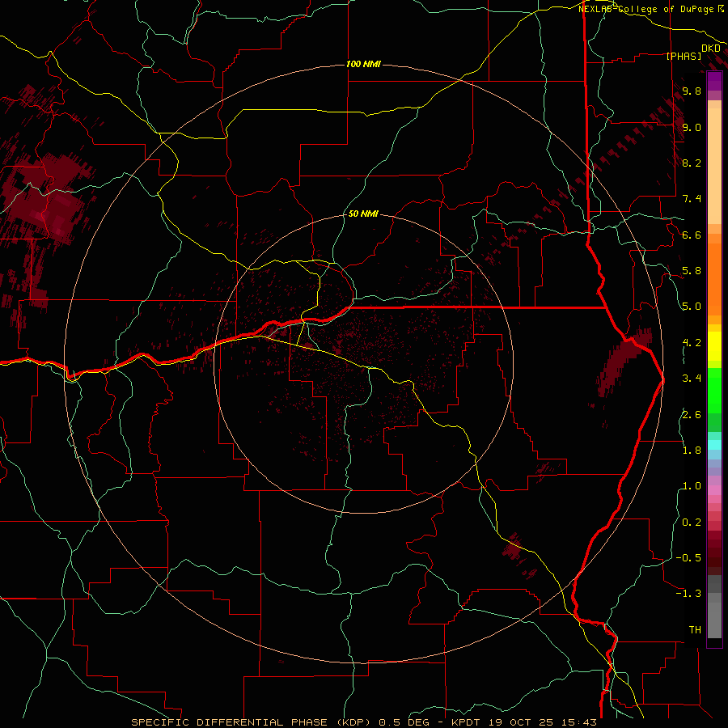Click the 100 NMI range ring label
This screenshot has width=728, height=728.
[x=363, y=64]
